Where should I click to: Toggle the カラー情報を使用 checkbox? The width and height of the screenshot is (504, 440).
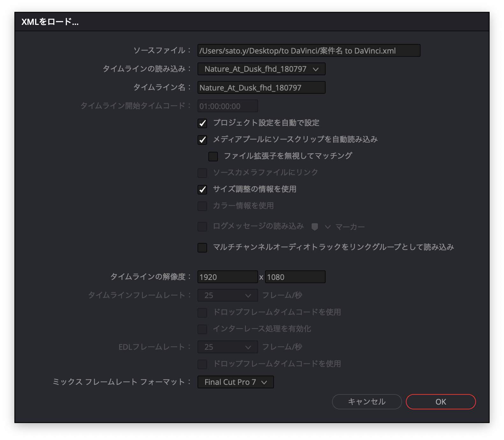coord(202,206)
